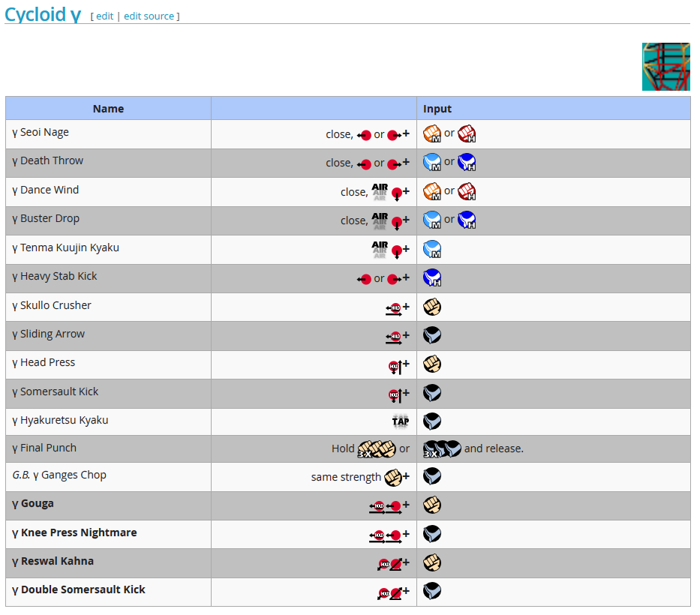Select the 'γ Sliding Arrow' move name

click(x=49, y=334)
